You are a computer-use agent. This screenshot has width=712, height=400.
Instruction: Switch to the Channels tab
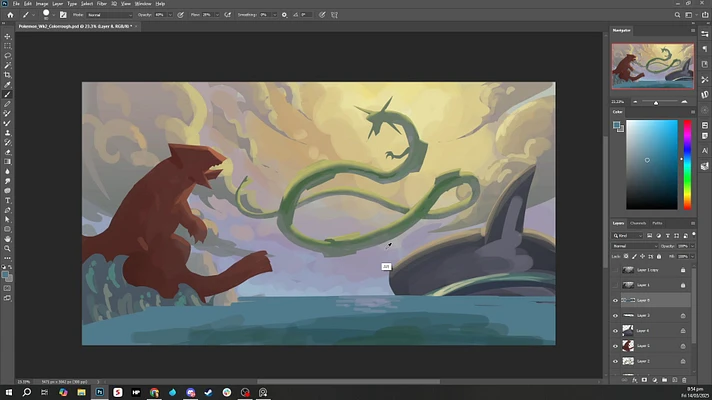(638, 223)
